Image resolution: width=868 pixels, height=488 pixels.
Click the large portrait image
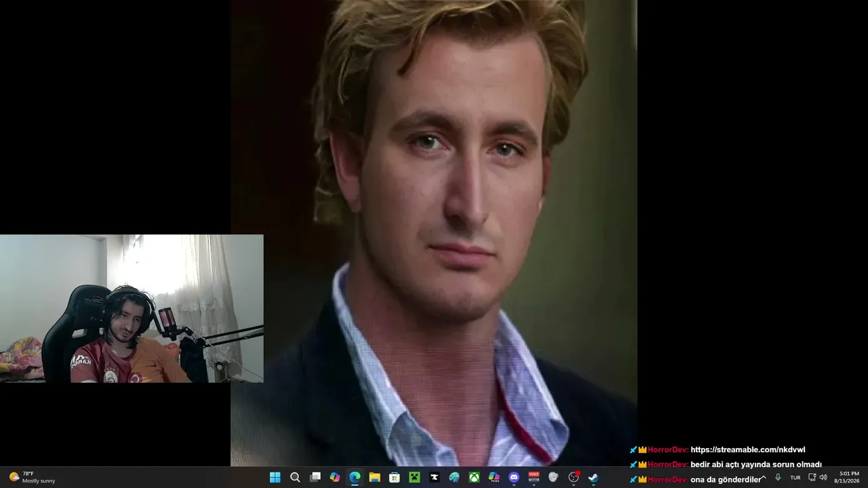click(x=434, y=233)
